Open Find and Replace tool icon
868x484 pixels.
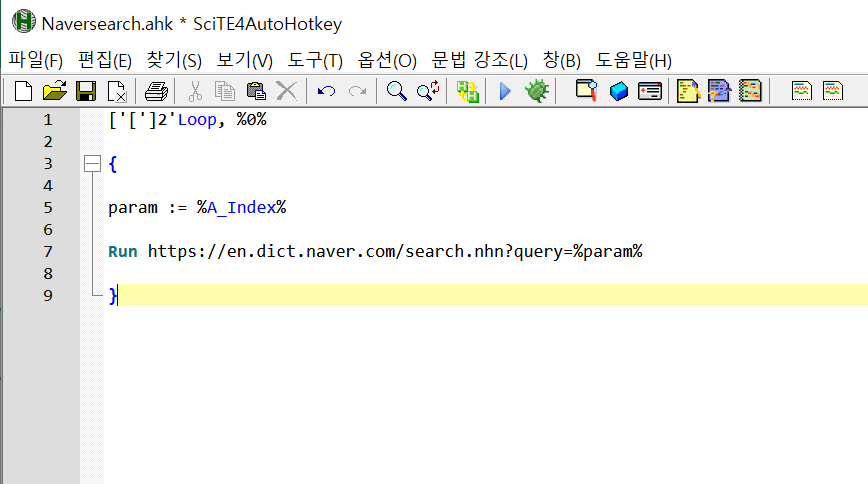coord(428,91)
